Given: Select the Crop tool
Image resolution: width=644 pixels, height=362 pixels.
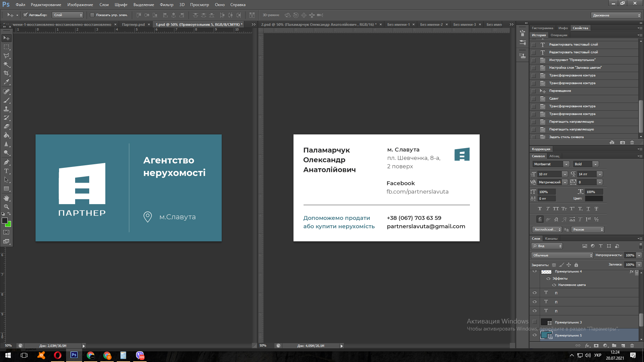Looking at the screenshot, I should click(6, 73).
